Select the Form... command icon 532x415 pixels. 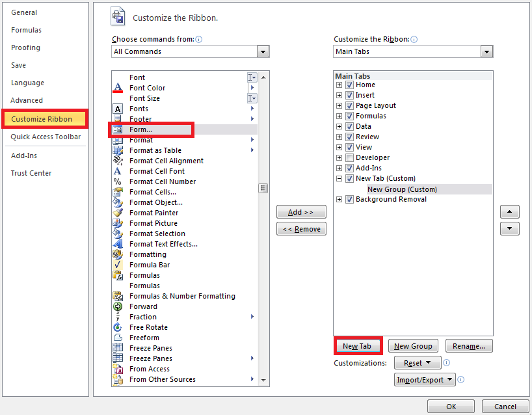[118, 129]
